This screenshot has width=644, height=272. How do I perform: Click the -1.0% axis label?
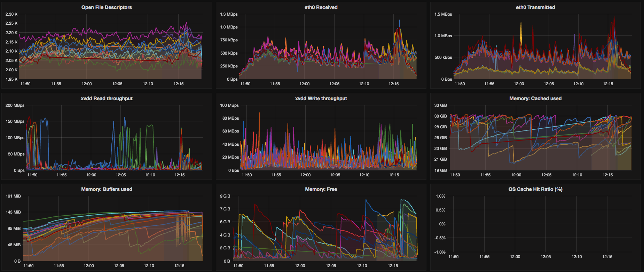pyautogui.click(x=440, y=252)
